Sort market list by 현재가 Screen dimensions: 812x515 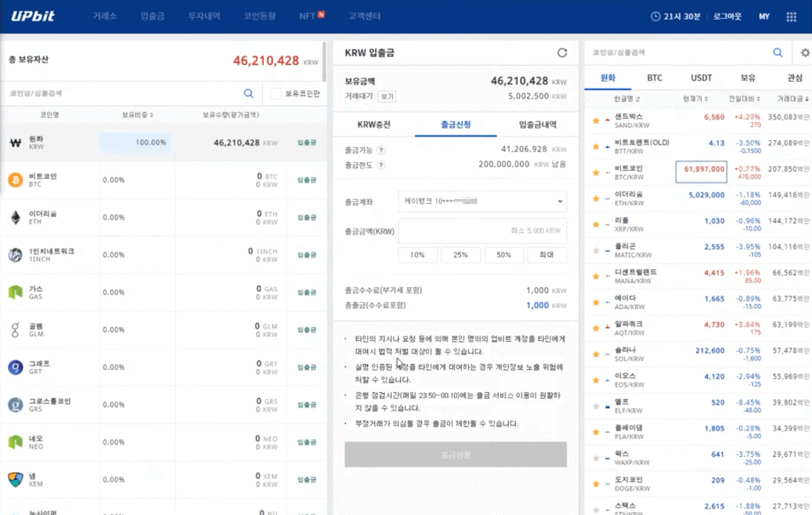coord(695,98)
